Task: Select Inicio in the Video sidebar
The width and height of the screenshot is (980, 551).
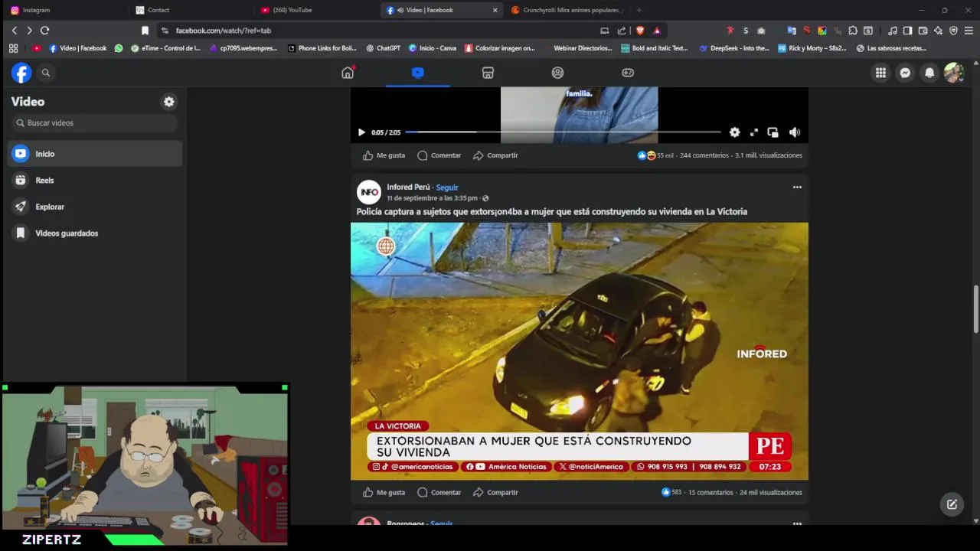Action: [95, 154]
